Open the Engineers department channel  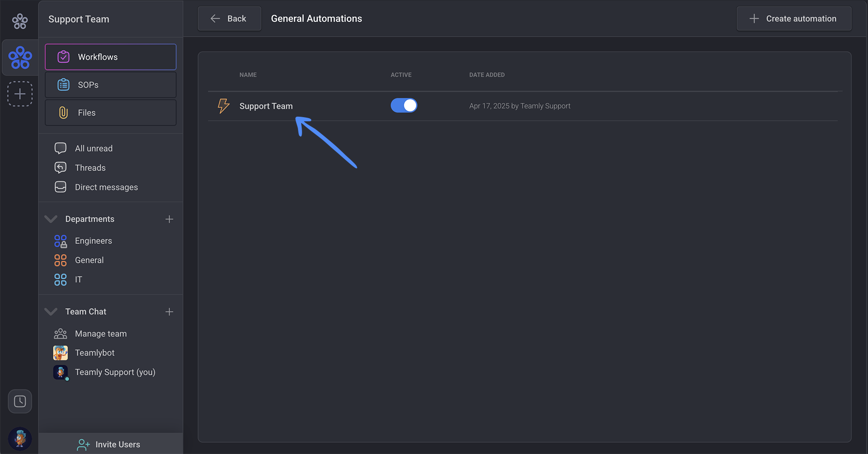coord(93,241)
